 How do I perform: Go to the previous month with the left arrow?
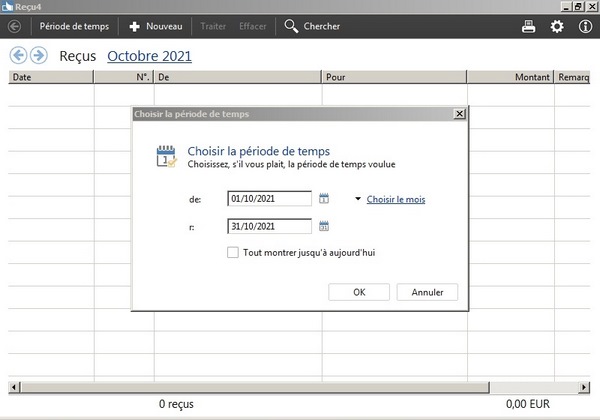click(x=18, y=55)
